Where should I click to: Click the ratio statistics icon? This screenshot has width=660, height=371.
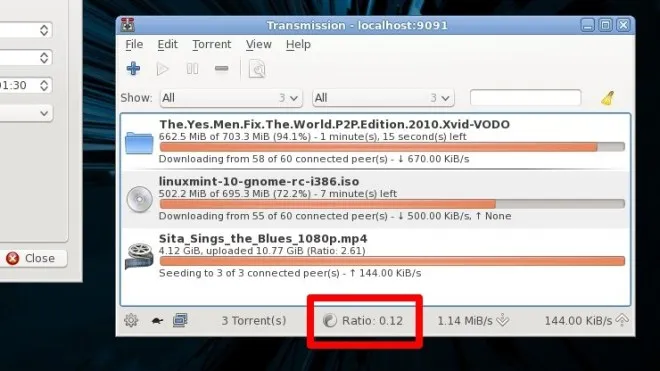point(330,321)
